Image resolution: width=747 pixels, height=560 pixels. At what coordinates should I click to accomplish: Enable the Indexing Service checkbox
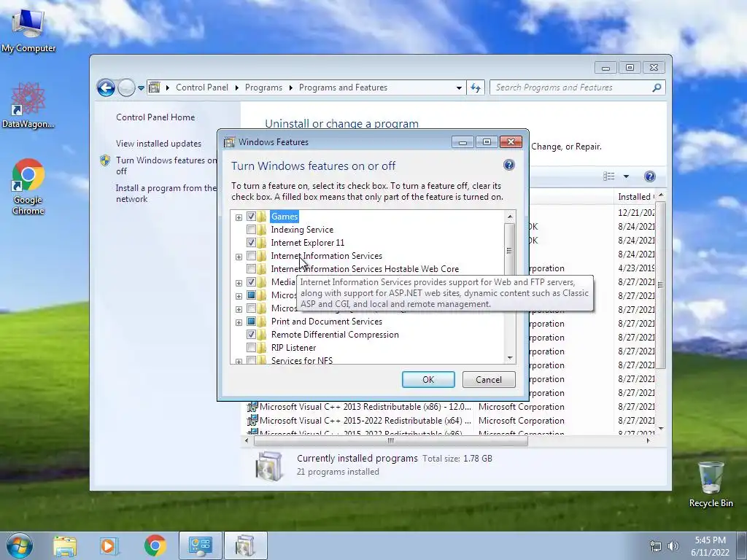point(251,230)
